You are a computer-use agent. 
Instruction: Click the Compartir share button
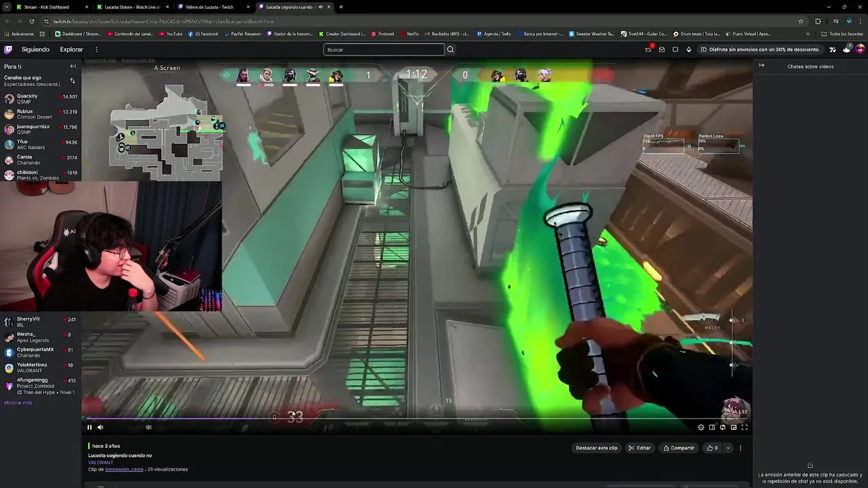pyautogui.click(x=679, y=448)
